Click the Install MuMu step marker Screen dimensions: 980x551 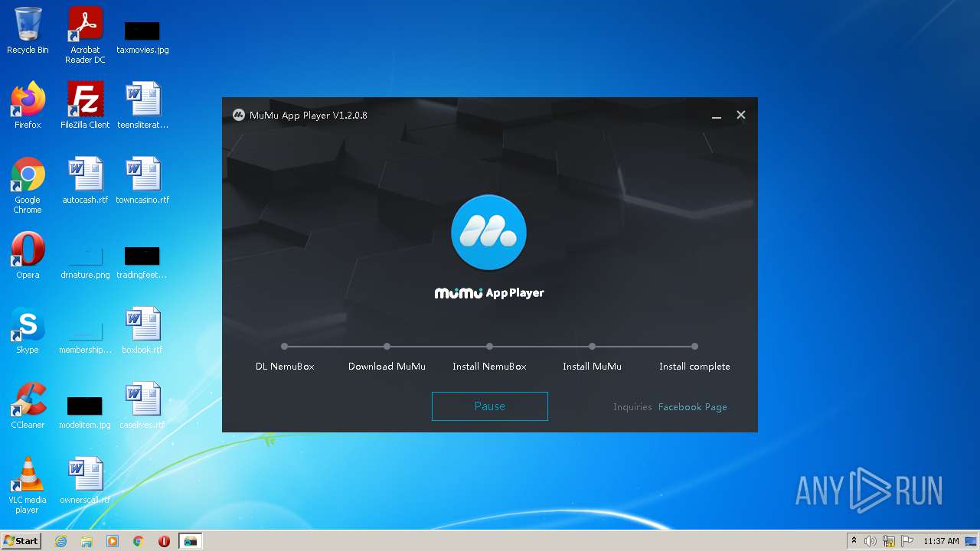click(x=593, y=347)
